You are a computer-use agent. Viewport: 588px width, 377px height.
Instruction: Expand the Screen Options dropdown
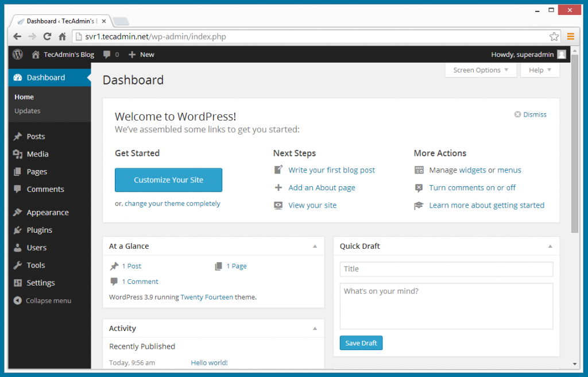[481, 70]
